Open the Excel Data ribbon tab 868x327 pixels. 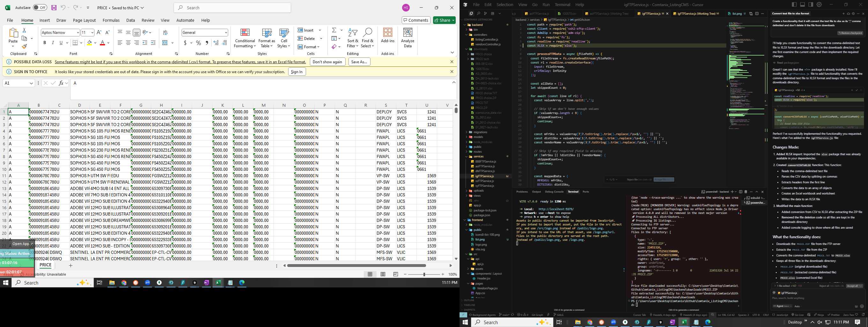point(131,20)
